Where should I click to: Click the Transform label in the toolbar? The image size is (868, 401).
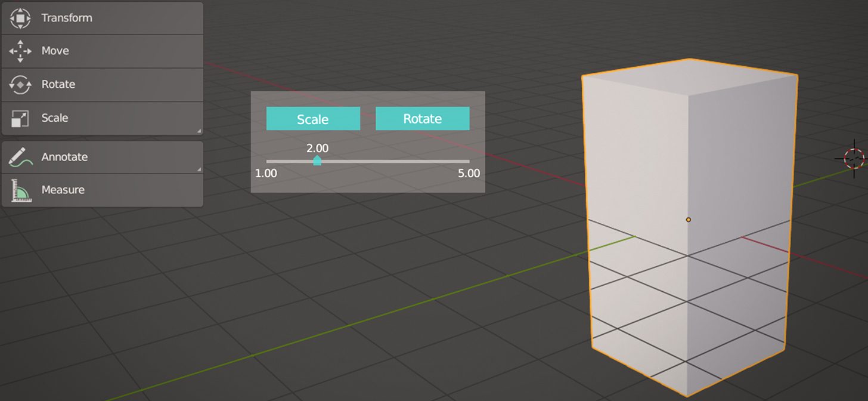pos(66,17)
